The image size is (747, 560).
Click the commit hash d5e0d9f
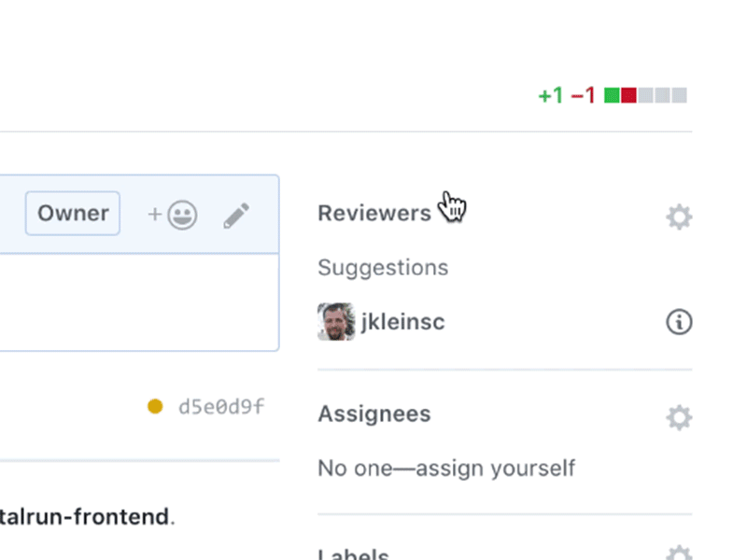tap(221, 406)
